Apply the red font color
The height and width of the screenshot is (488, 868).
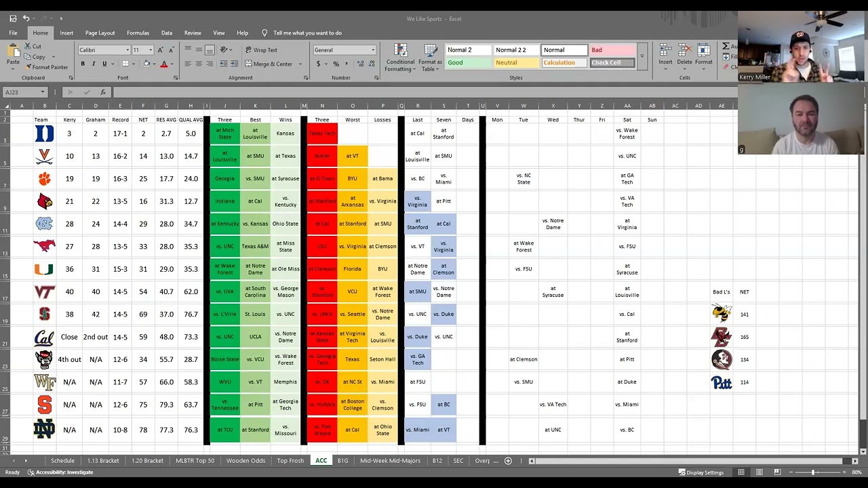pos(163,64)
